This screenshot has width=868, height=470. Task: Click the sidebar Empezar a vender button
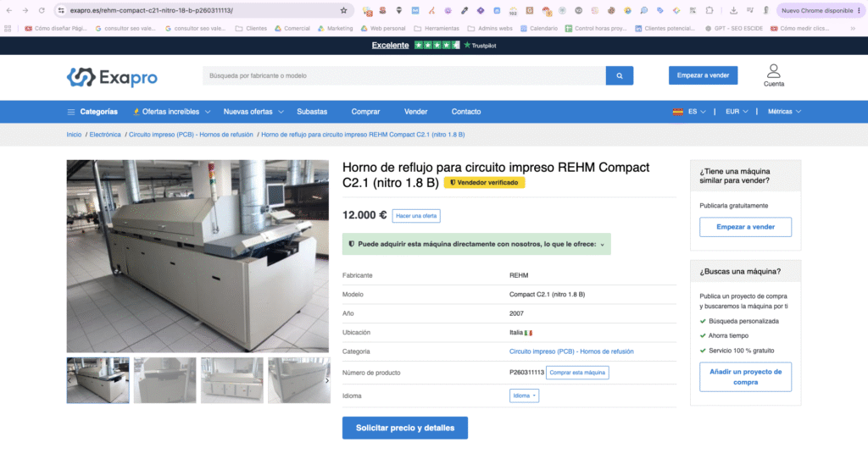point(745,227)
